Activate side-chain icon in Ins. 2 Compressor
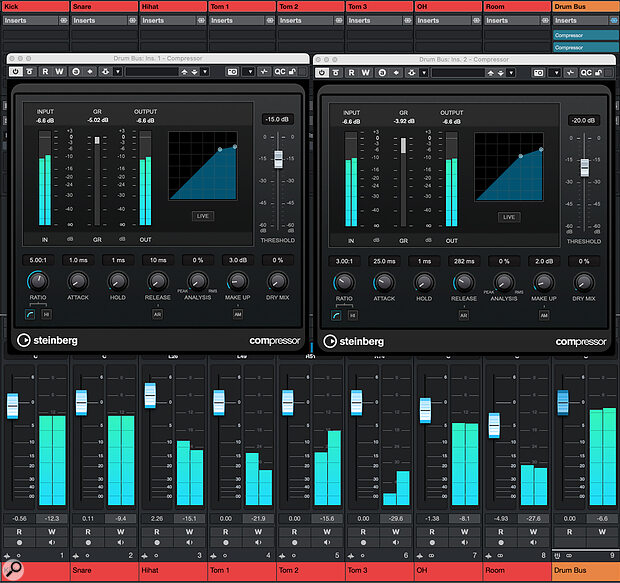The image size is (620, 583). 412,73
